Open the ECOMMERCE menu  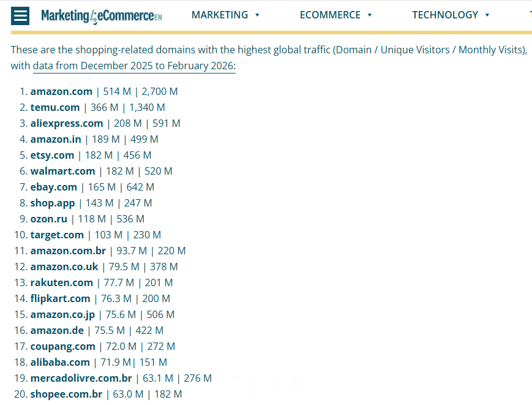point(330,15)
